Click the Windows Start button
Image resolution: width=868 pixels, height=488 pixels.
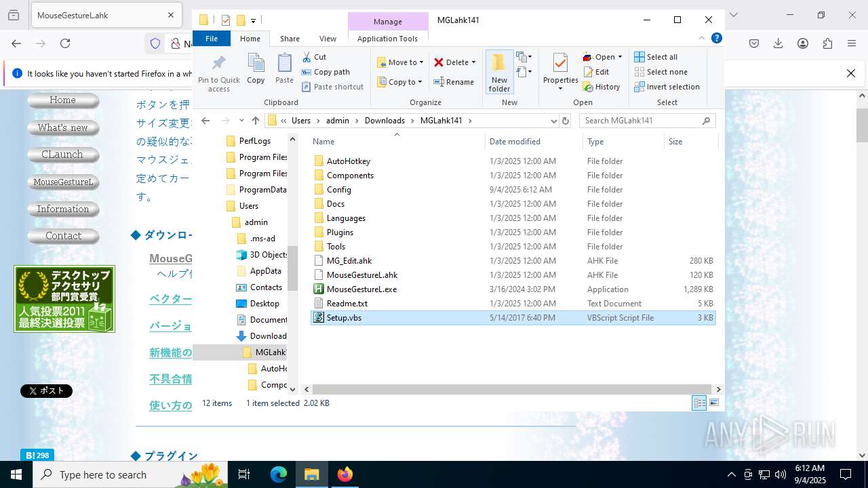tap(16, 474)
